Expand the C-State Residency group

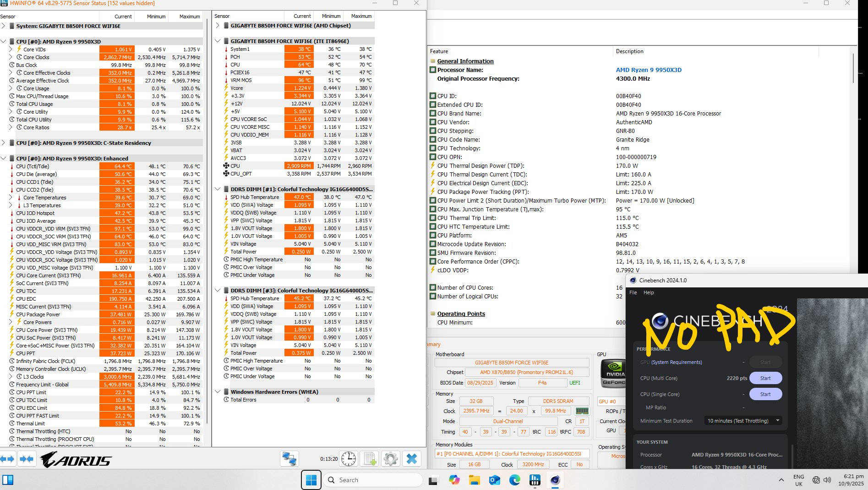[4, 143]
